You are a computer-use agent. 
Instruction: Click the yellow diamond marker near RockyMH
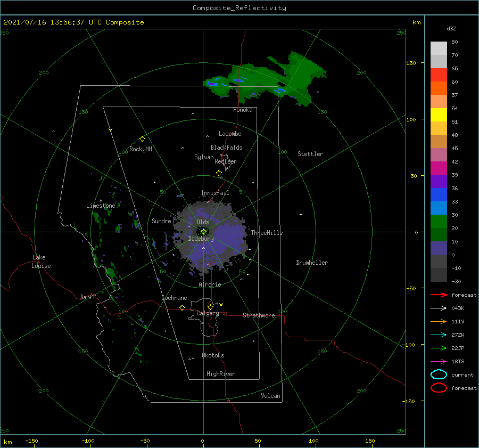point(142,139)
